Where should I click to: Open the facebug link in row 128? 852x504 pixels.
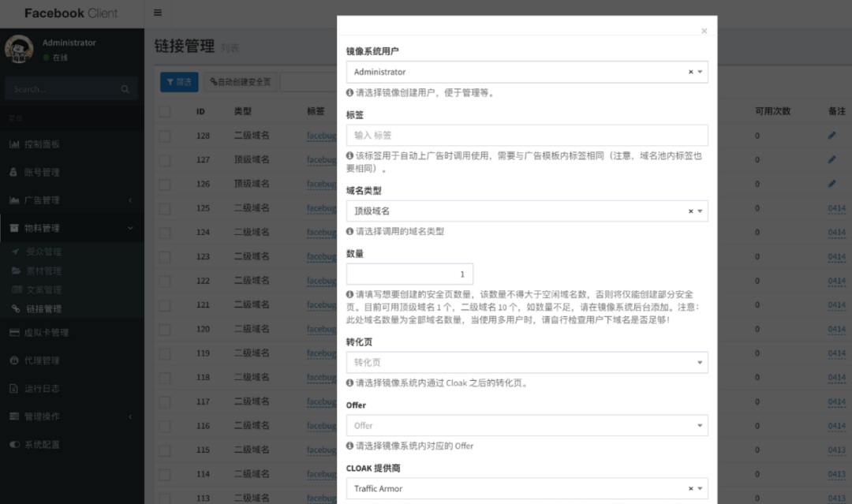[322, 136]
